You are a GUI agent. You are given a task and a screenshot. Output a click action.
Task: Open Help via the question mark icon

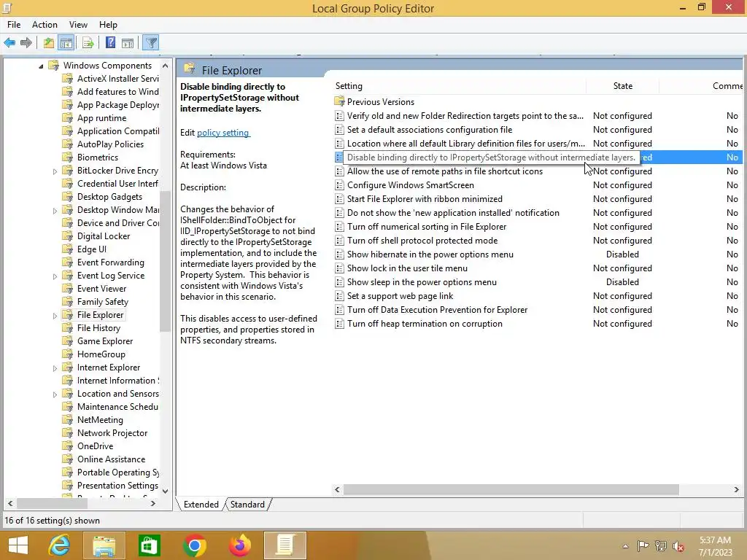[111, 43]
